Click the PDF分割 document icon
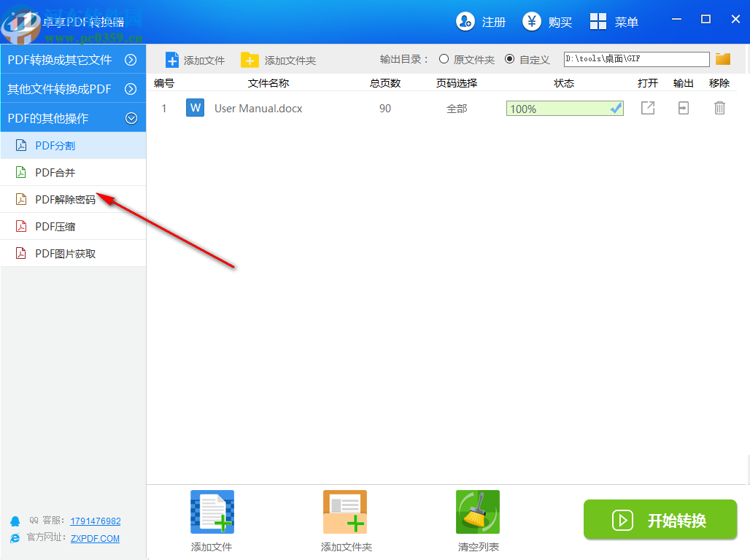Image resolution: width=750 pixels, height=560 pixels. pyautogui.click(x=21, y=145)
